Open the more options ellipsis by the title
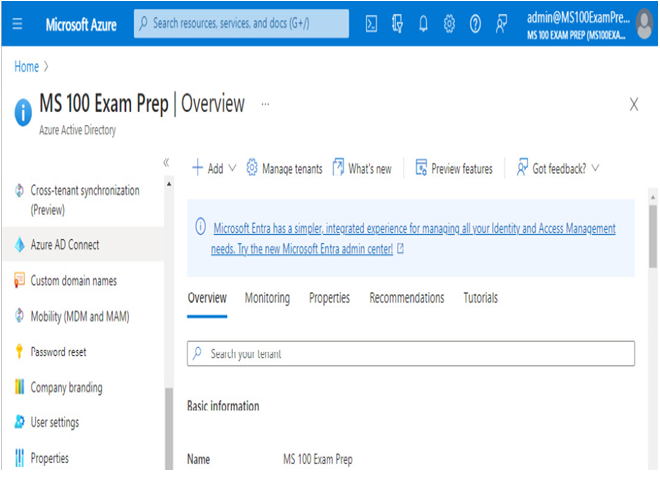 [265, 104]
